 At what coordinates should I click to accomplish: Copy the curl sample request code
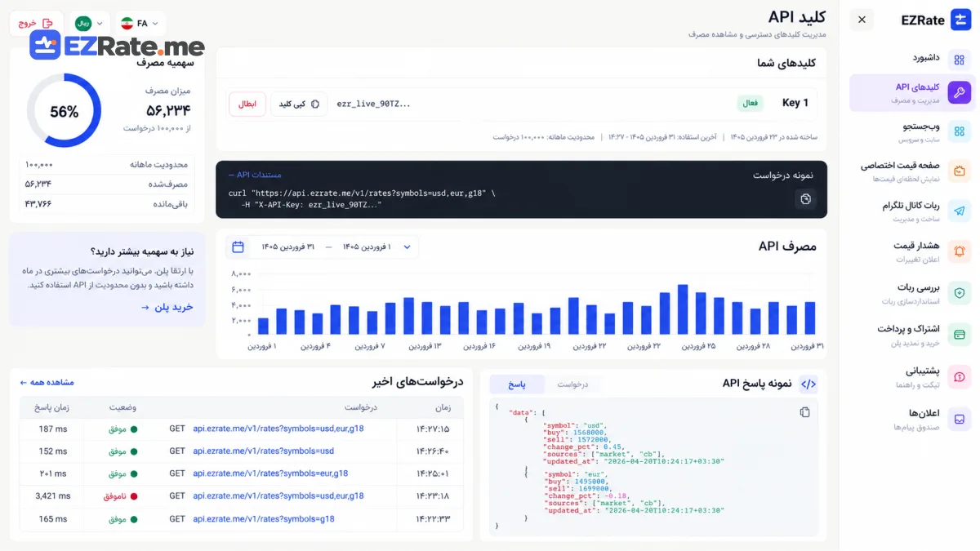[805, 198]
